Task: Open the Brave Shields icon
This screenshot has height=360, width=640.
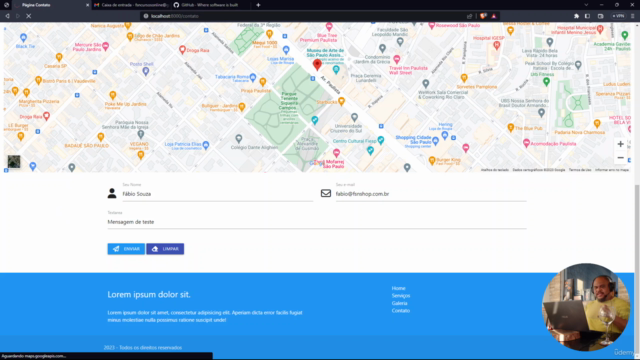Action: pyautogui.click(x=483, y=16)
